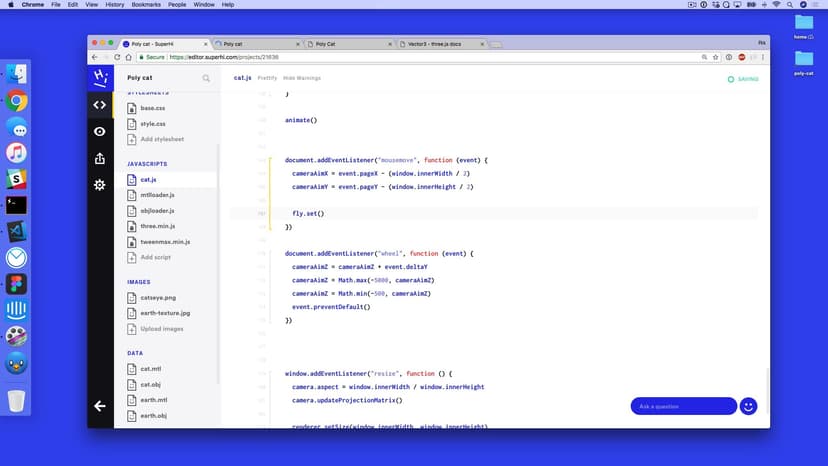Open project settings gear icon

[100, 185]
